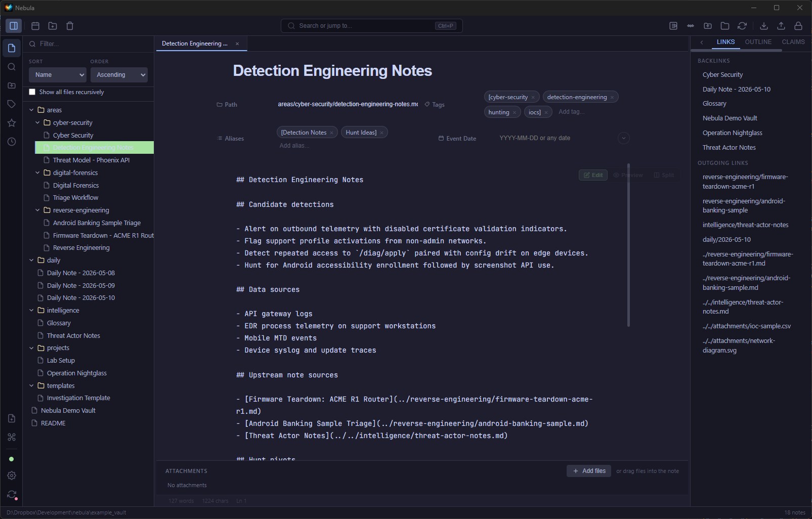Viewport: 812px width, 519px height.
Task: Switch editor to Split mode
Action: coord(664,175)
